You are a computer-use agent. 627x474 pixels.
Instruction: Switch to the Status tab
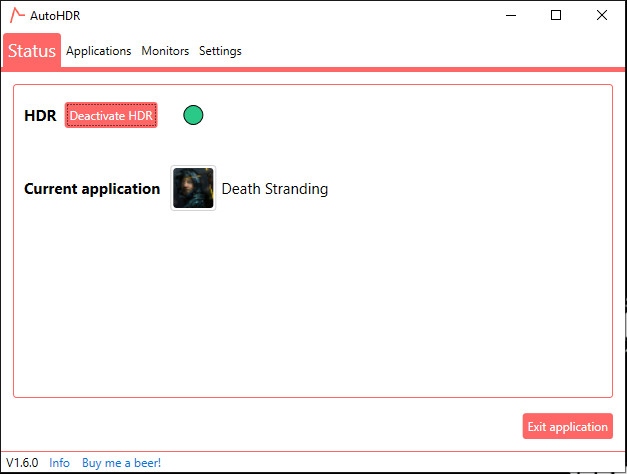click(x=32, y=51)
